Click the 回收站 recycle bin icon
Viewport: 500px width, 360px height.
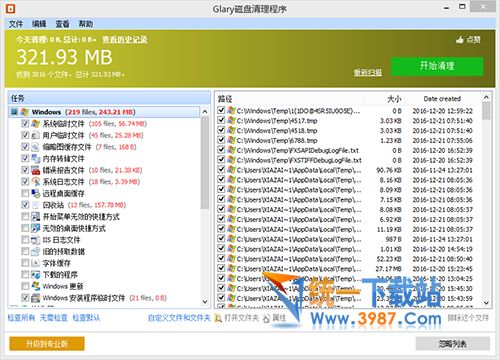point(36,205)
